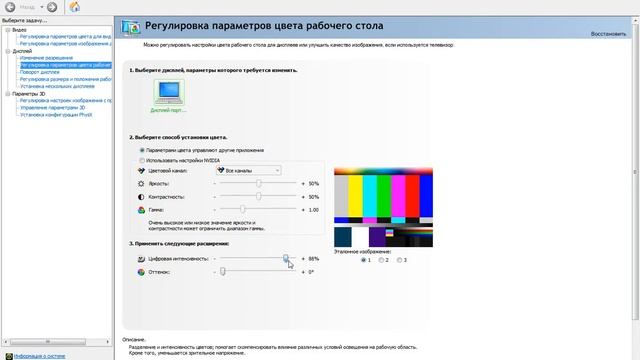Open Изменение разрешения page
The image size is (640, 360).
[x=46, y=58]
